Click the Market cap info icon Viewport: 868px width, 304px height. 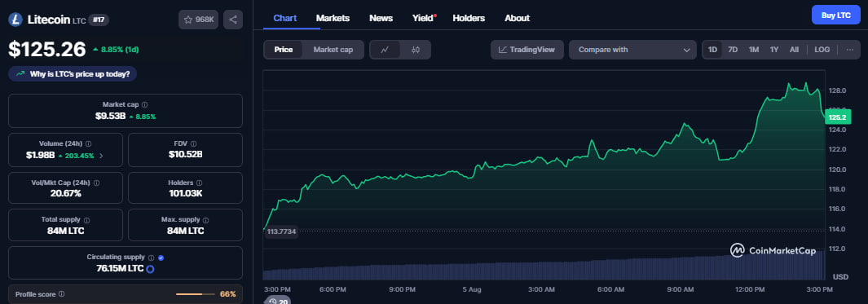tap(144, 104)
